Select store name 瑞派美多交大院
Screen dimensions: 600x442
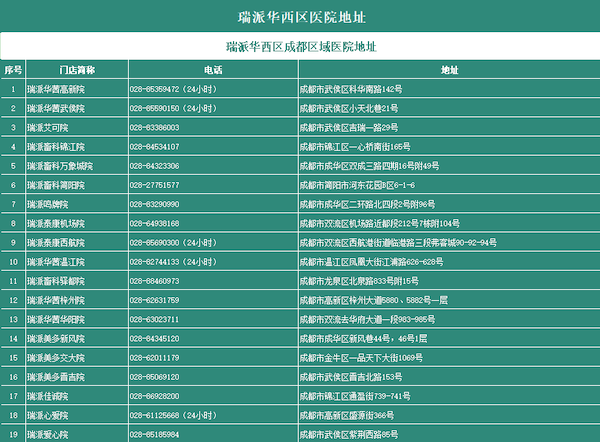tap(56, 358)
